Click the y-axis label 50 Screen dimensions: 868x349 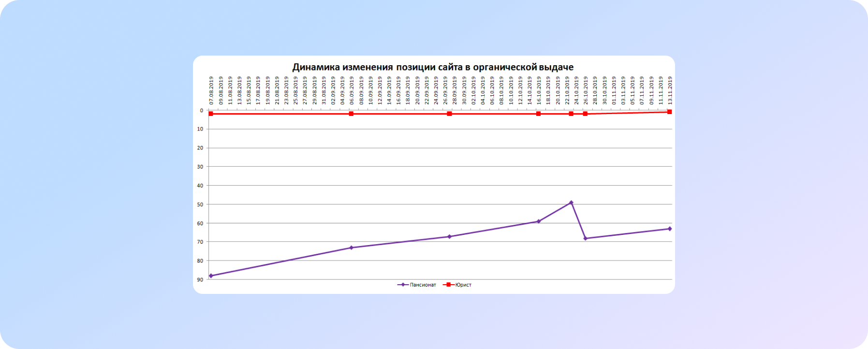(x=200, y=204)
